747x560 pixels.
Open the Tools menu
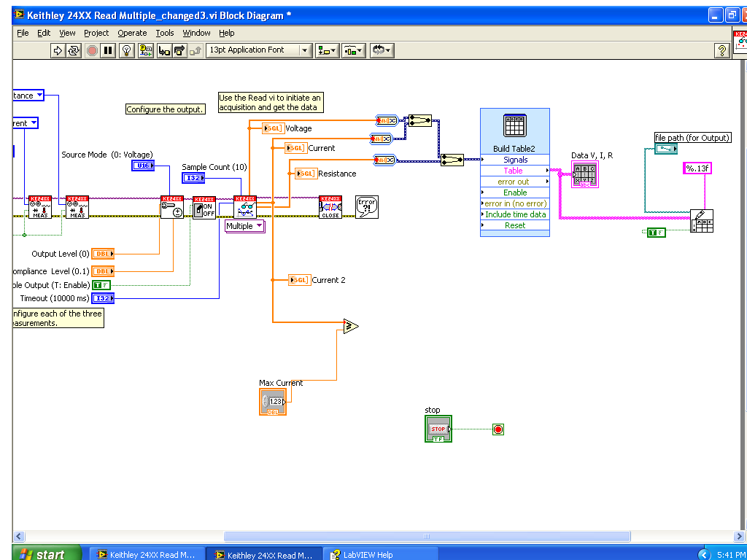[165, 33]
